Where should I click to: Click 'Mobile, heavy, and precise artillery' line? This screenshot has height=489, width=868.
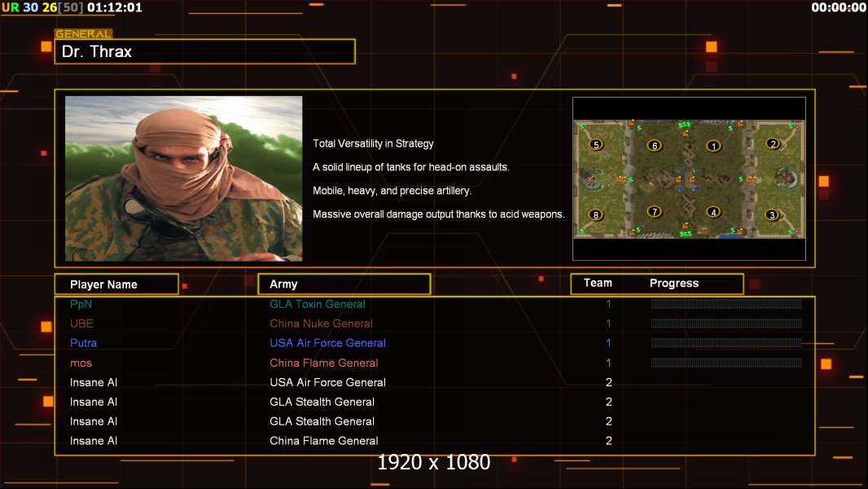(x=392, y=191)
